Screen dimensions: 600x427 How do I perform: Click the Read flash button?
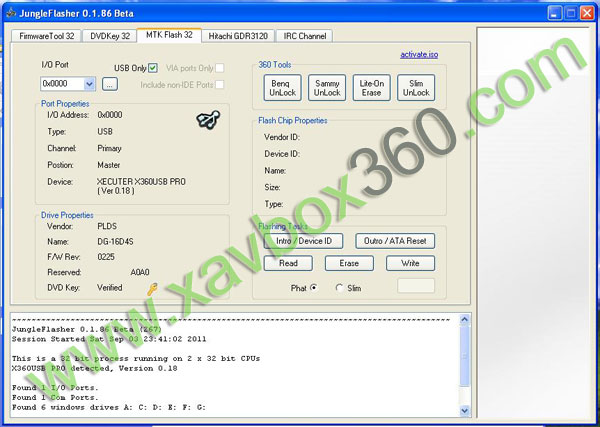288,263
